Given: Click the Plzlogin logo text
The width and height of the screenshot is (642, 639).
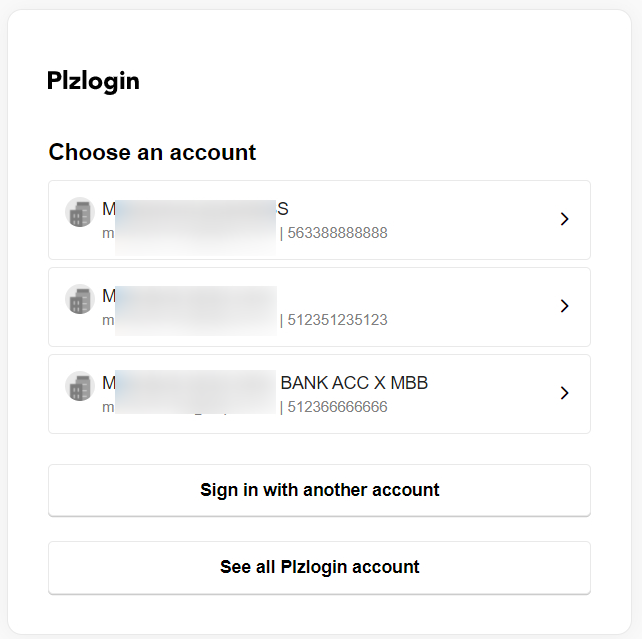Looking at the screenshot, I should pos(93,81).
